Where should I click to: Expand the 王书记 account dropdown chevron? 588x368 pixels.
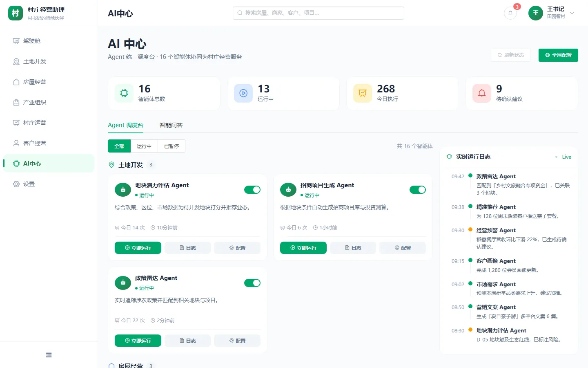click(x=572, y=13)
